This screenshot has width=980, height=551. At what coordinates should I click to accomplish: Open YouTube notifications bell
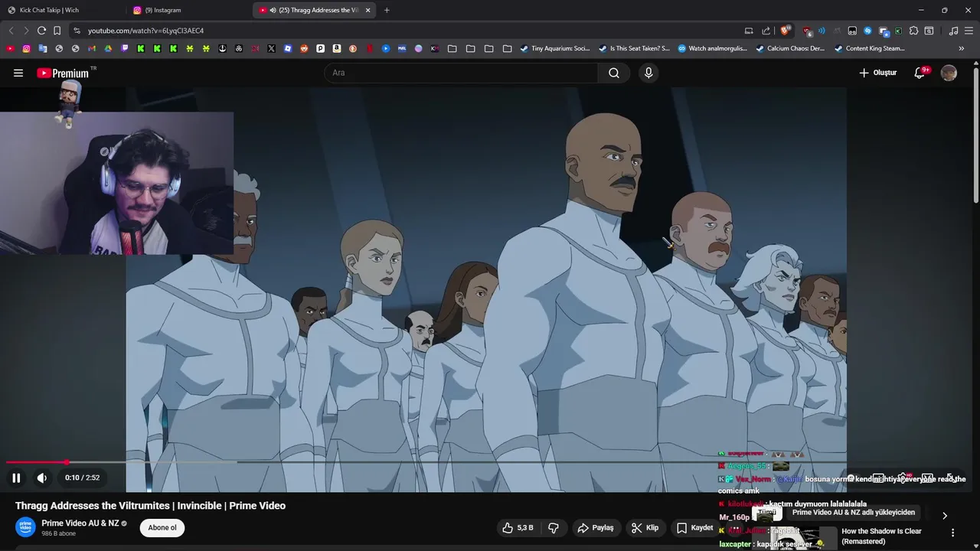920,73
